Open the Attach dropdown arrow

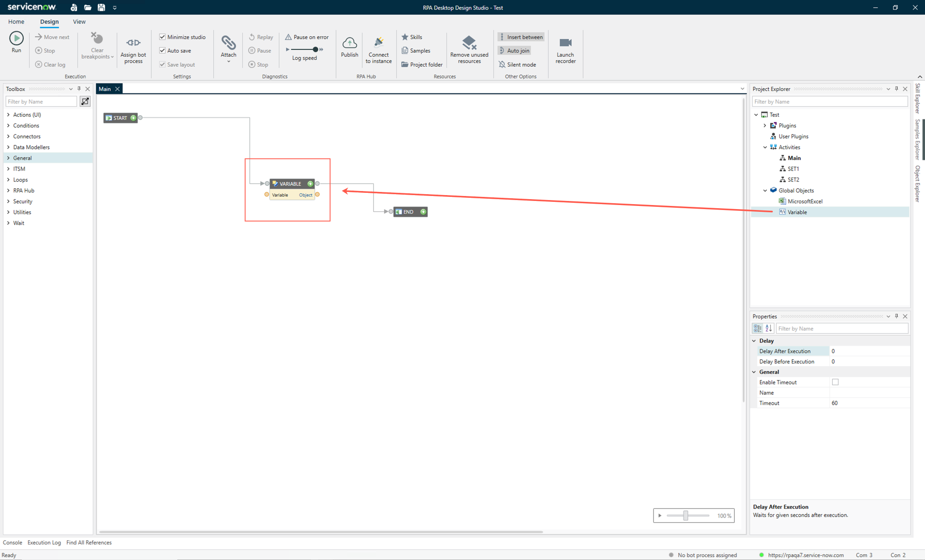click(x=229, y=61)
